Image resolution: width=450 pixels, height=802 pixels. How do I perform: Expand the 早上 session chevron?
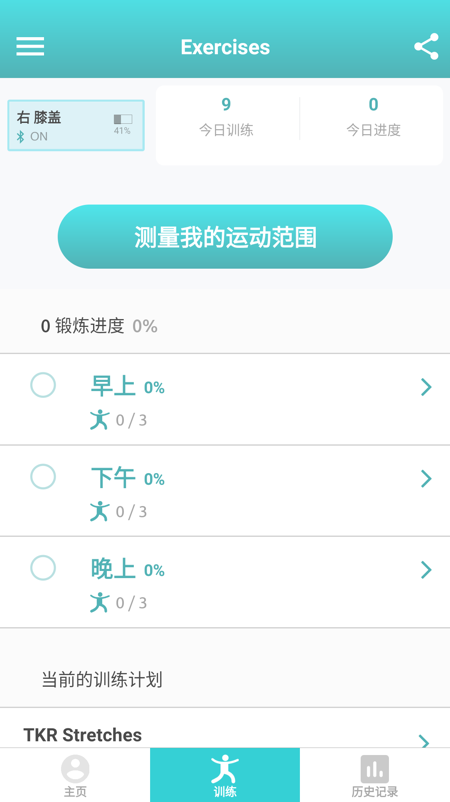pos(426,387)
